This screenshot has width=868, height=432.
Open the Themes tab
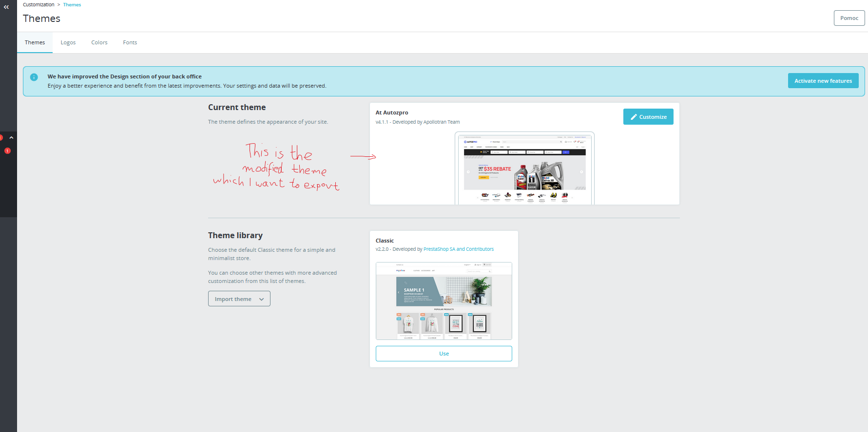tap(35, 42)
